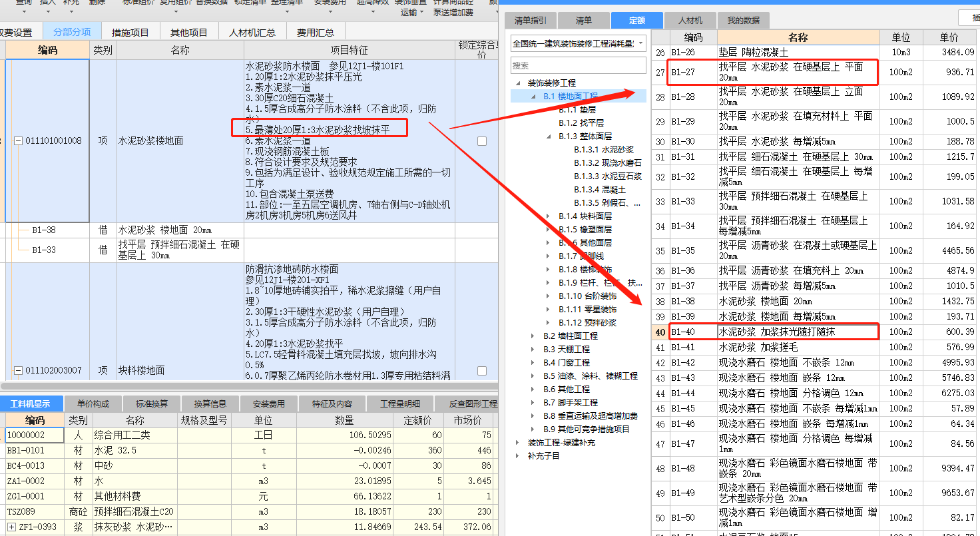This screenshot has height=536, width=980.
Task: Switch to the 分部分项 tab
Action: point(72,32)
